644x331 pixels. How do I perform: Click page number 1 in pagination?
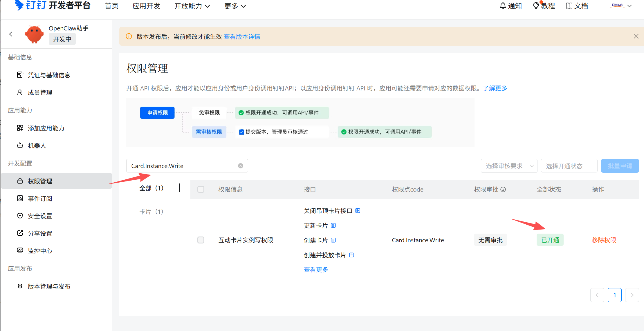(x=614, y=295)
